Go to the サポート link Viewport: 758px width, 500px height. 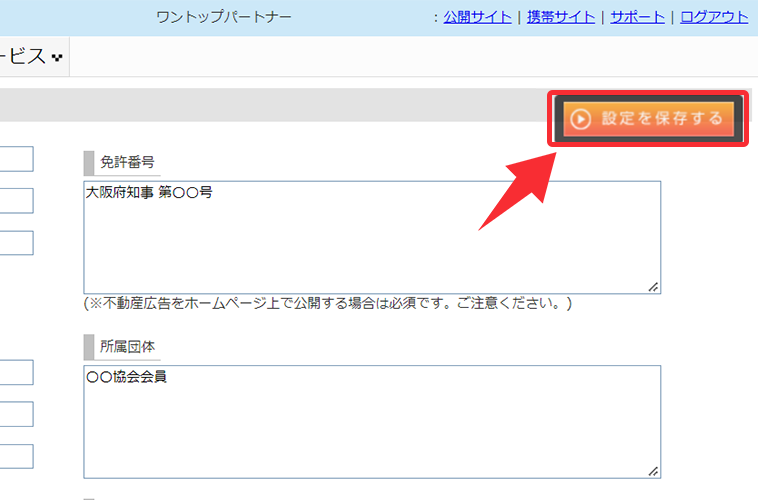coord(637,17)
